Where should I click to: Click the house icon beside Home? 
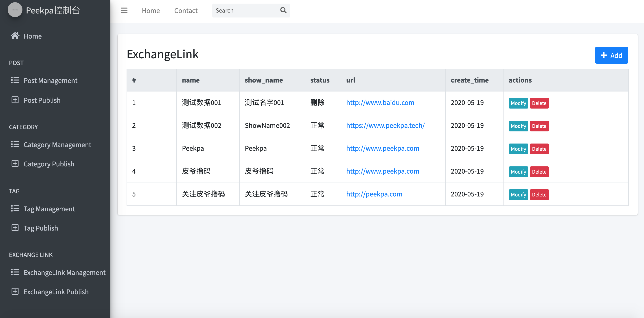click(x=15, y=36)
